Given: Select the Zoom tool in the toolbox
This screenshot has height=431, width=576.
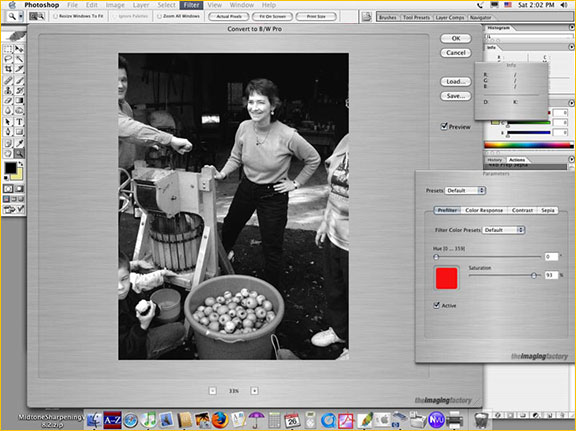Looking at the screenshot, I should coord(19,153).
